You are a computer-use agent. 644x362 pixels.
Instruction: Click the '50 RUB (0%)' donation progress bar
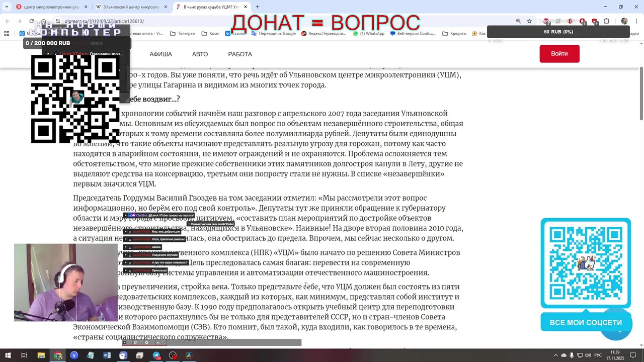(558, 32)
